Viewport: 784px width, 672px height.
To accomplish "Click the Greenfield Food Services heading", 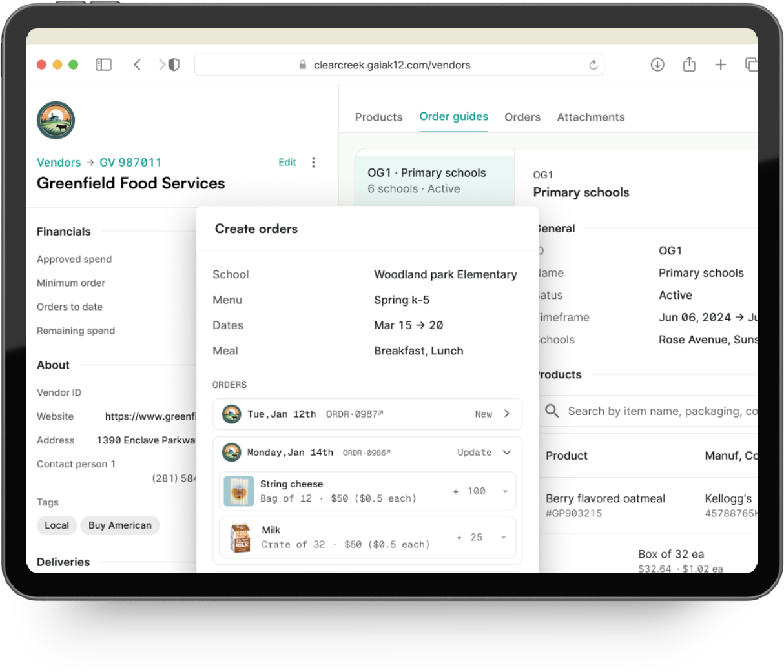I will pyautogui.click(x=131, y=183).
